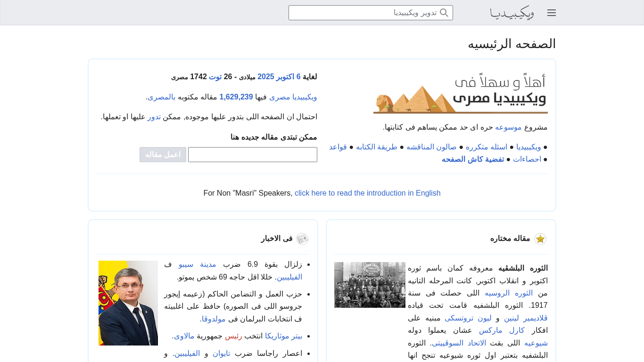Viewport: 644px width, 362px height.
Task: Open the الفيليبين link in the earthquake item
Action: 289,277
